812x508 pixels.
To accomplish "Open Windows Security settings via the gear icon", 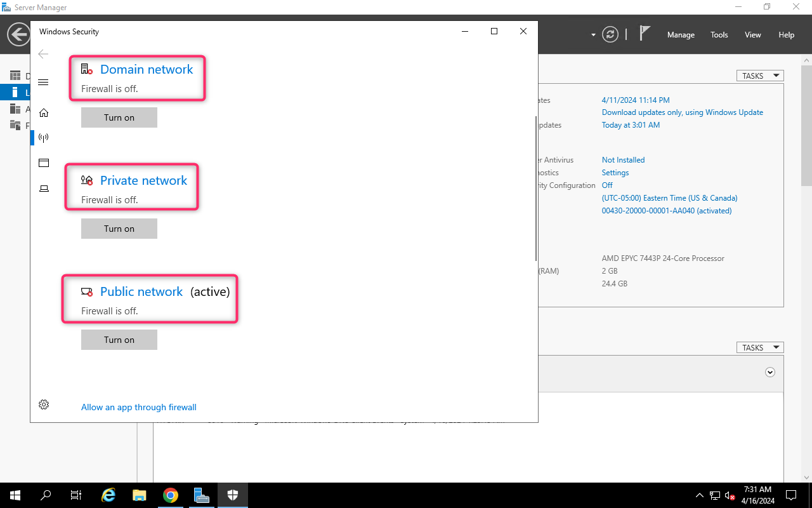I will [x=43, y=404].
